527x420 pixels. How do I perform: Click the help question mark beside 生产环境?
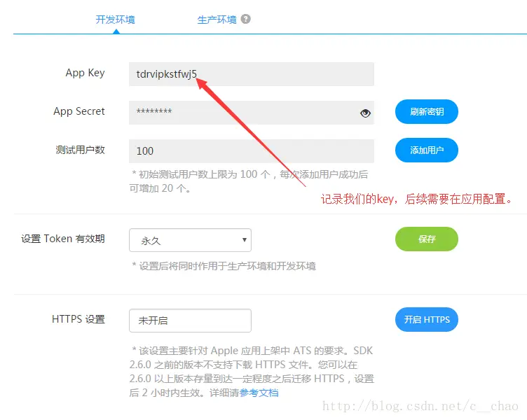[x=246, y=19]
